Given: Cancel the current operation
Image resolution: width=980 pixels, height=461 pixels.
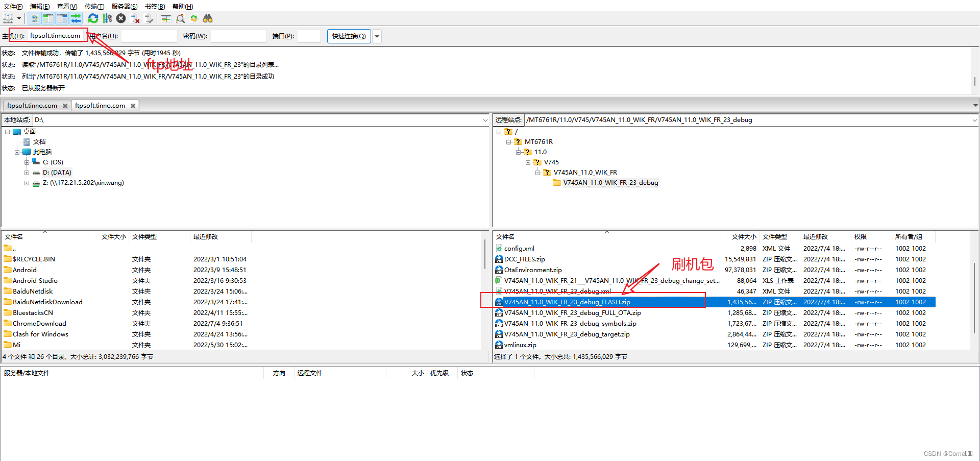Looking at the screenshot, I should pyautogui.click(x=121, y=18).
